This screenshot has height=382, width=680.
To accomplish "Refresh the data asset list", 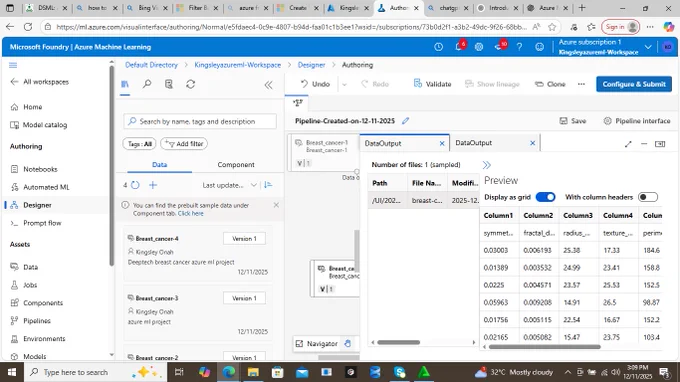I will 135,185.
